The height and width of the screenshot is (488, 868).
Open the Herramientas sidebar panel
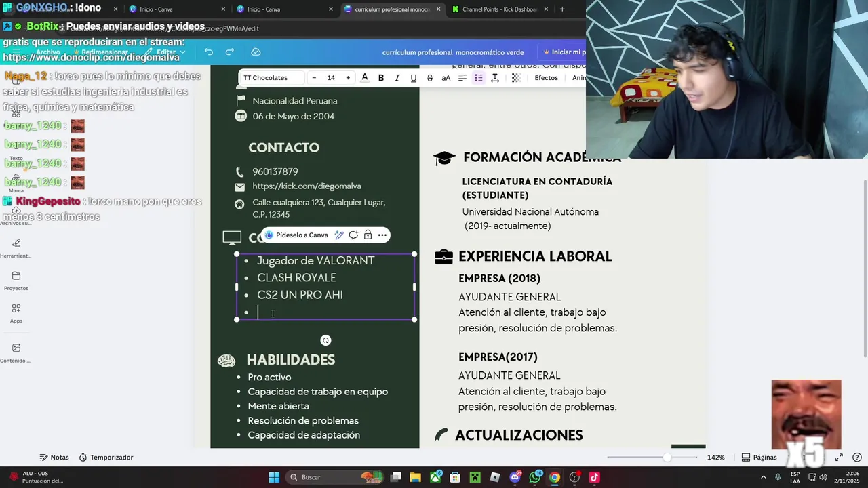pos(16,247)
